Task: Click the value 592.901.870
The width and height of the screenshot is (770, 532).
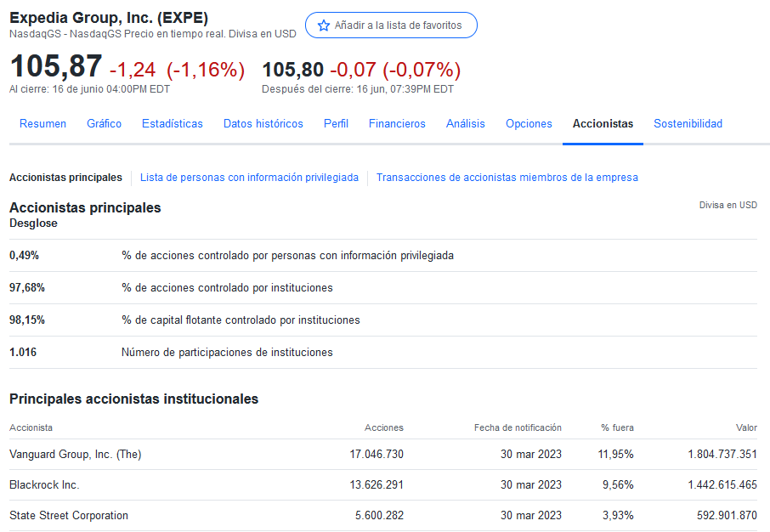Action: (727, 515)
